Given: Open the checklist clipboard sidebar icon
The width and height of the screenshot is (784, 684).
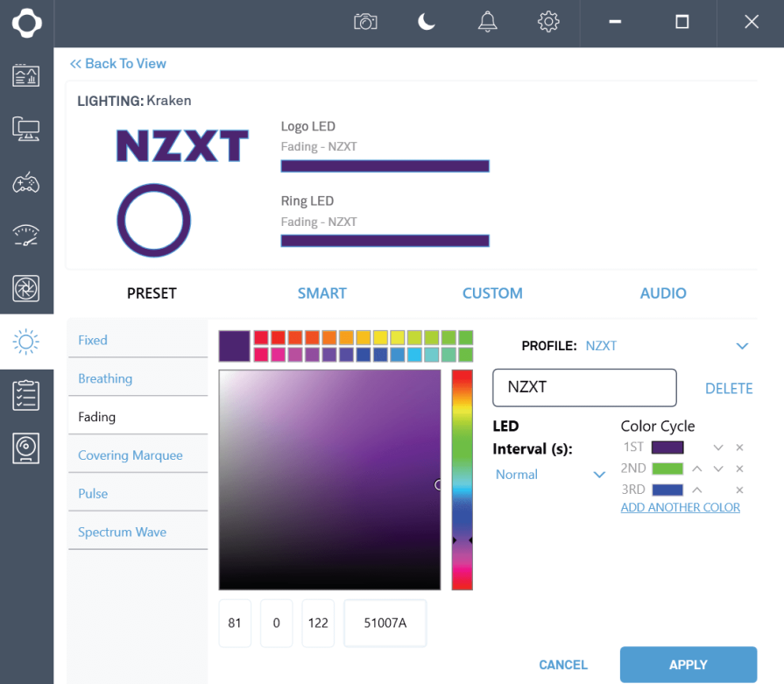Looking at the screenshot, I should coord(26,395).
